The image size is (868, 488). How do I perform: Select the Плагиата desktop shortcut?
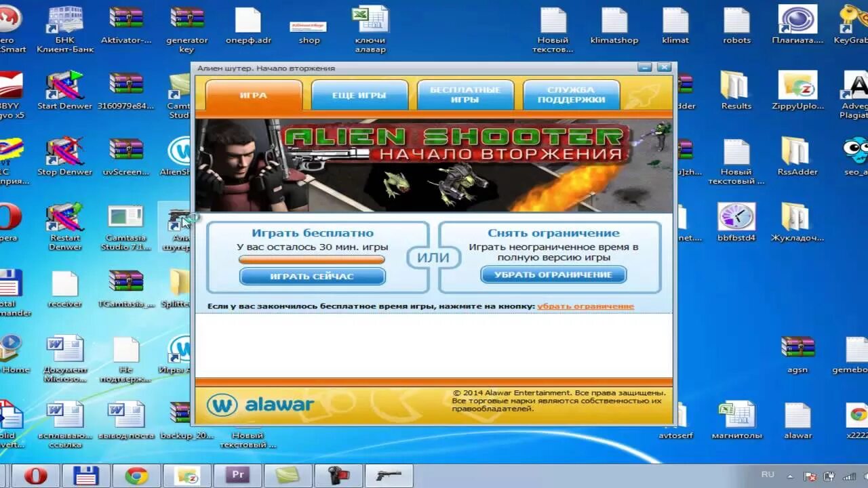click(x=797, y=26)
